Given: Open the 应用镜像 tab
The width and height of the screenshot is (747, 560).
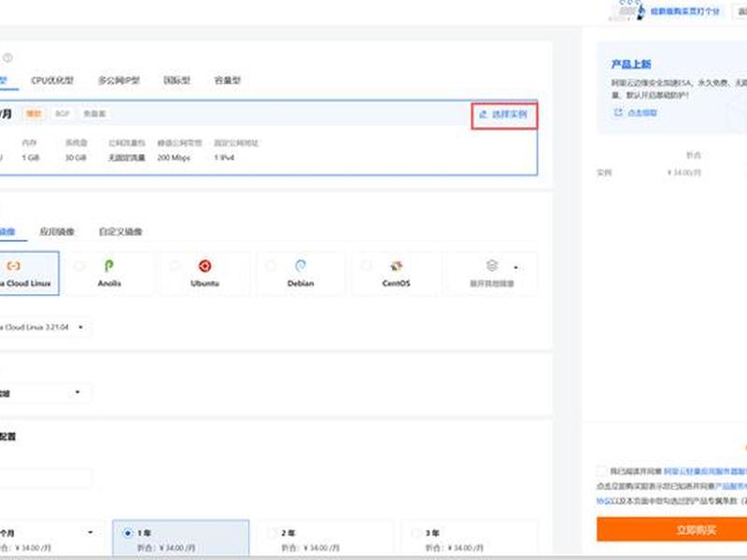Looking at the screenshot, I should 57,231.
